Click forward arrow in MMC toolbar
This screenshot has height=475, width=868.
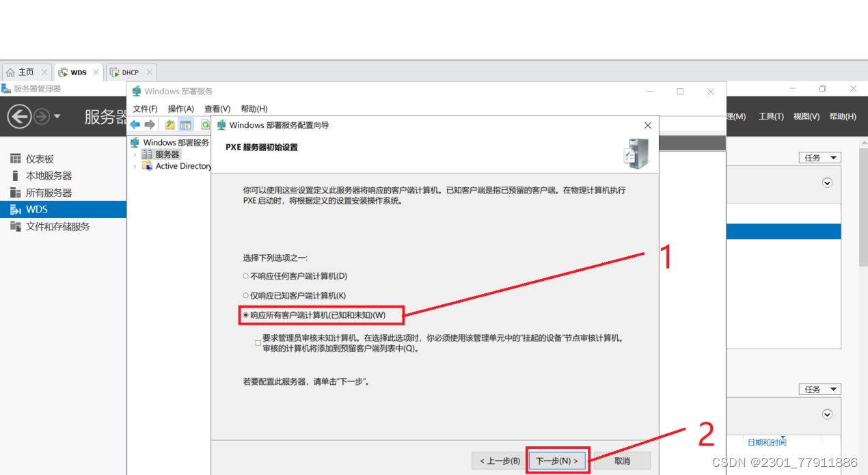150,124
